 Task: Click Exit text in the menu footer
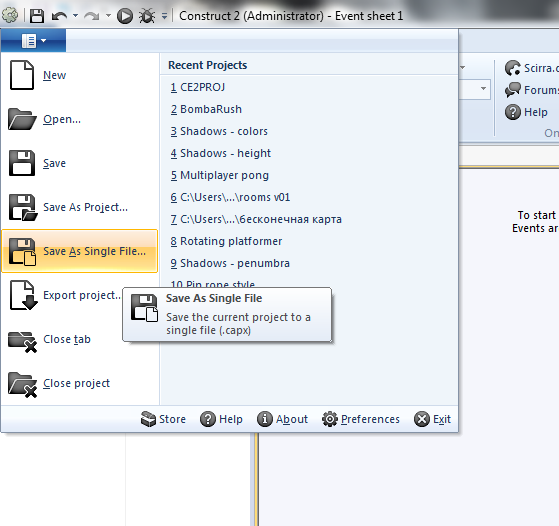coord(442,419)
